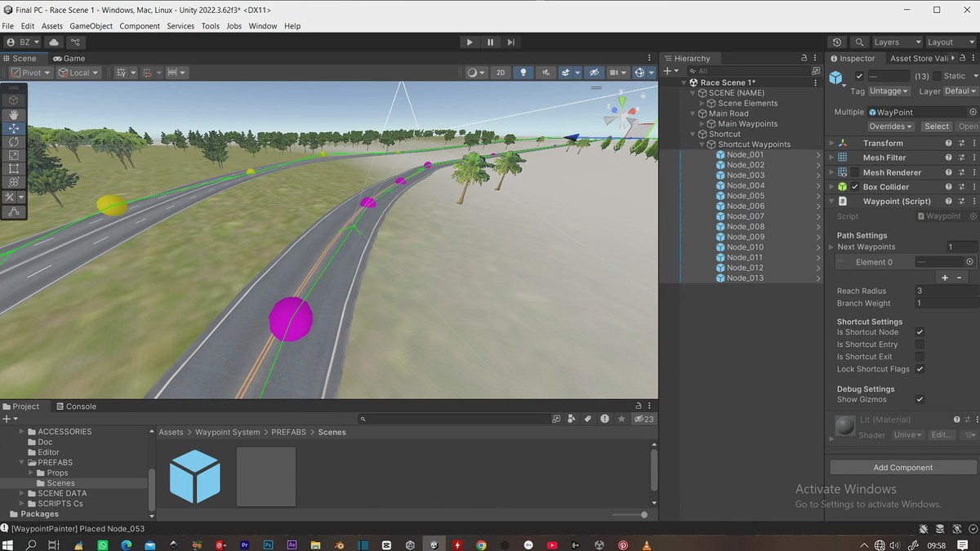Viewport: 980px width, 551px height.
Task: Select the Rect transform tool
Action: (14, 169)
